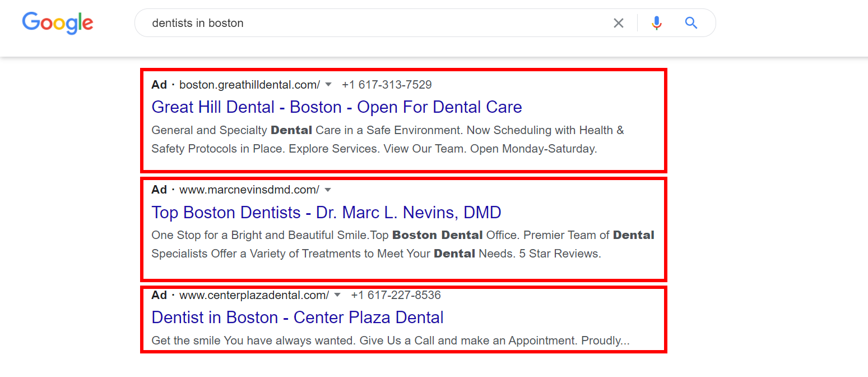Click the 'Ad' label of Great Hill Dental
Screen dimensions: 868x377
[x=159, y=85]
